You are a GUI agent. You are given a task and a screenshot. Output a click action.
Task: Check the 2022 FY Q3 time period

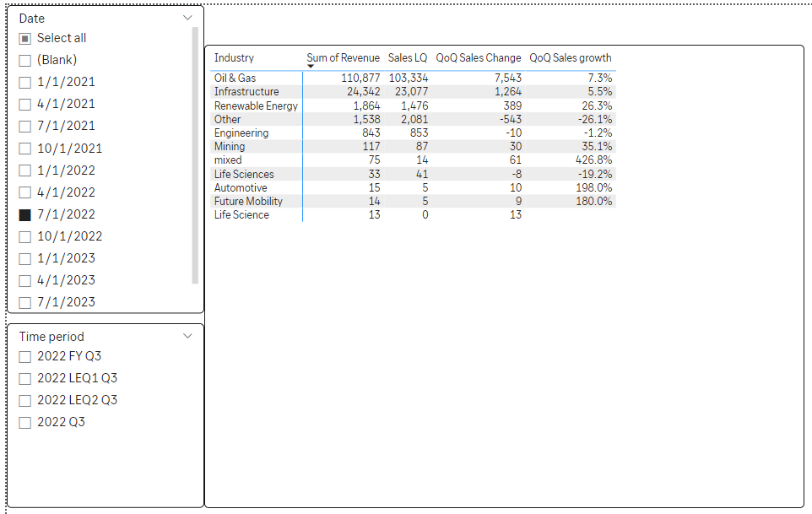coord(24,357)
